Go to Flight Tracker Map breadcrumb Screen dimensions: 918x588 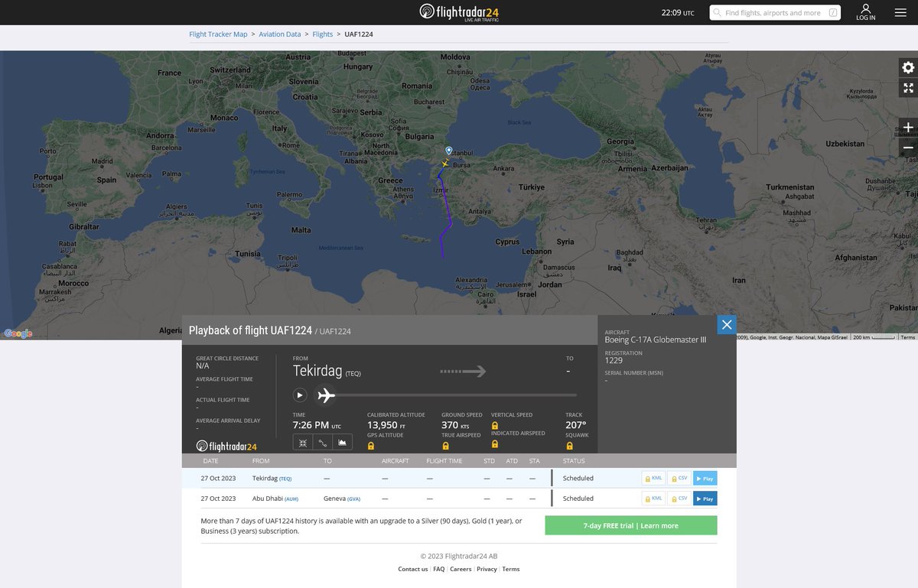pos(219,34)
